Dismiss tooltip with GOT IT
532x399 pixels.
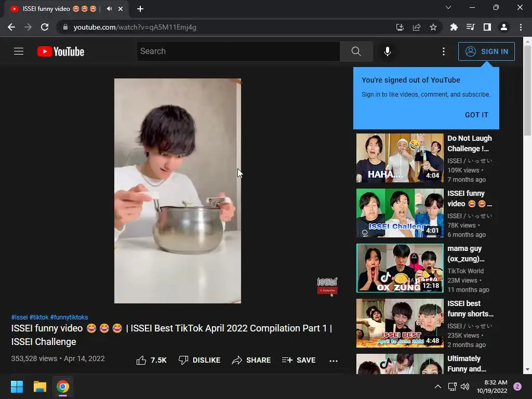[x=476, y=115]
